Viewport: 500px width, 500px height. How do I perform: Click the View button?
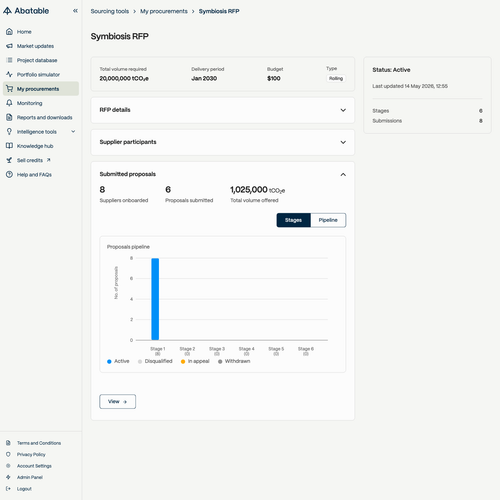[x=118, y=402]
